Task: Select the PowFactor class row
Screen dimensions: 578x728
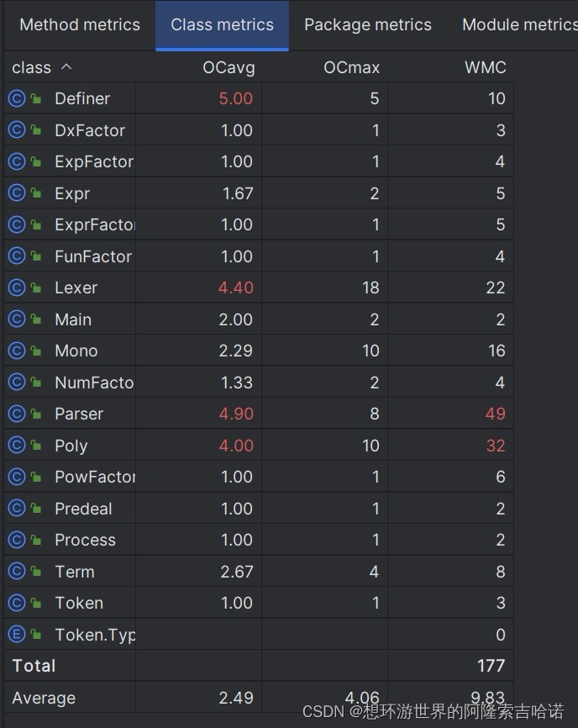Action: click(x=259, y=477)
